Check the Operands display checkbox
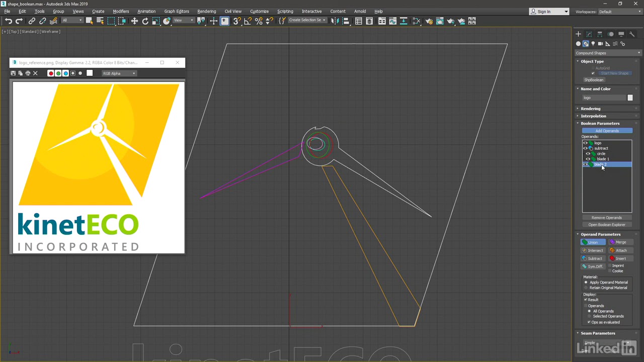Image resolution: width=644 pixels, height=362 pixels. coord(586,306)
